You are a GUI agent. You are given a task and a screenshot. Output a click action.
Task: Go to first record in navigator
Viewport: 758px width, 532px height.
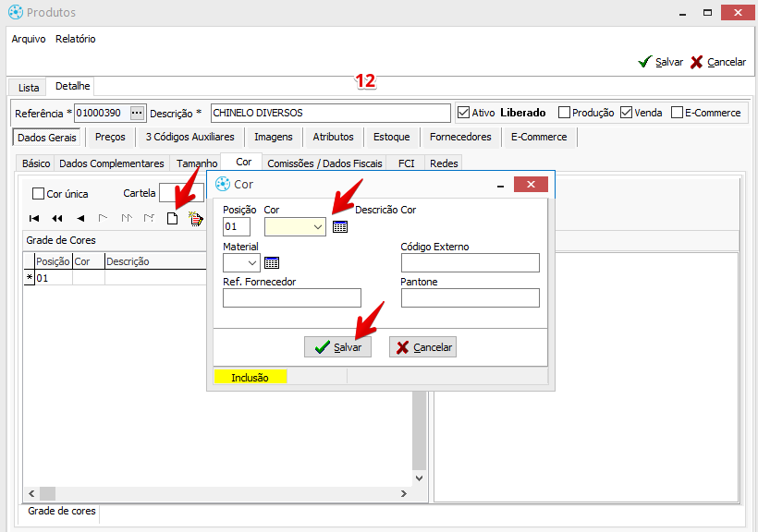point(34,219)
